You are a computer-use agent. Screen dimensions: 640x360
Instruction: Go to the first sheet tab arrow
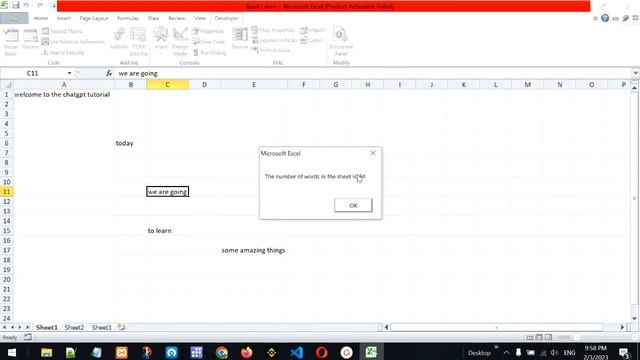(x=4, y=327)
